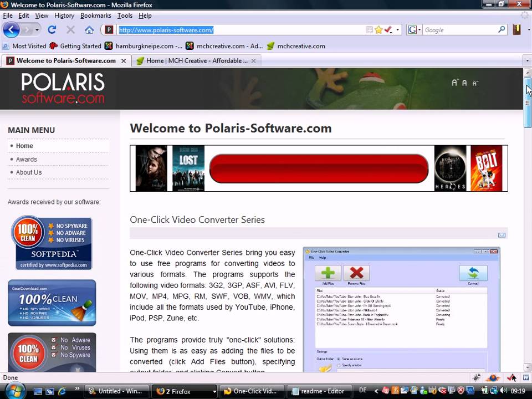Click the Bolt movie poster thumbnail
This screenshot has width=532, height=399.
click(x=487, y=168)
